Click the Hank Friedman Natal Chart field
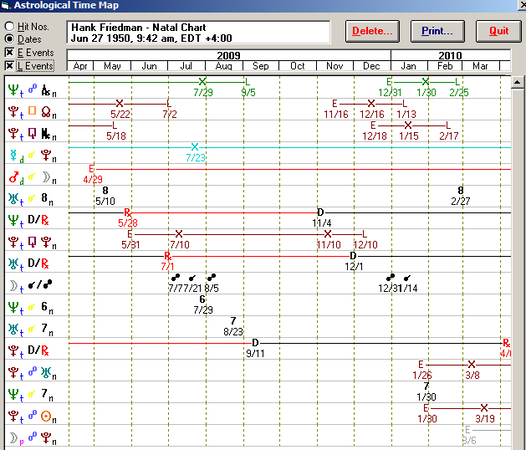 click(198, 33)
